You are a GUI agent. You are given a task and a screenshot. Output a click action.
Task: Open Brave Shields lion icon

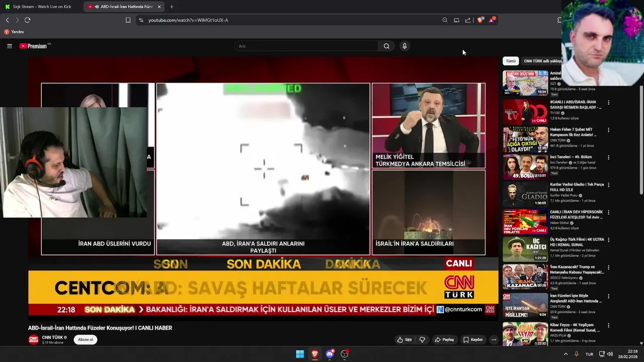point(480,20)
